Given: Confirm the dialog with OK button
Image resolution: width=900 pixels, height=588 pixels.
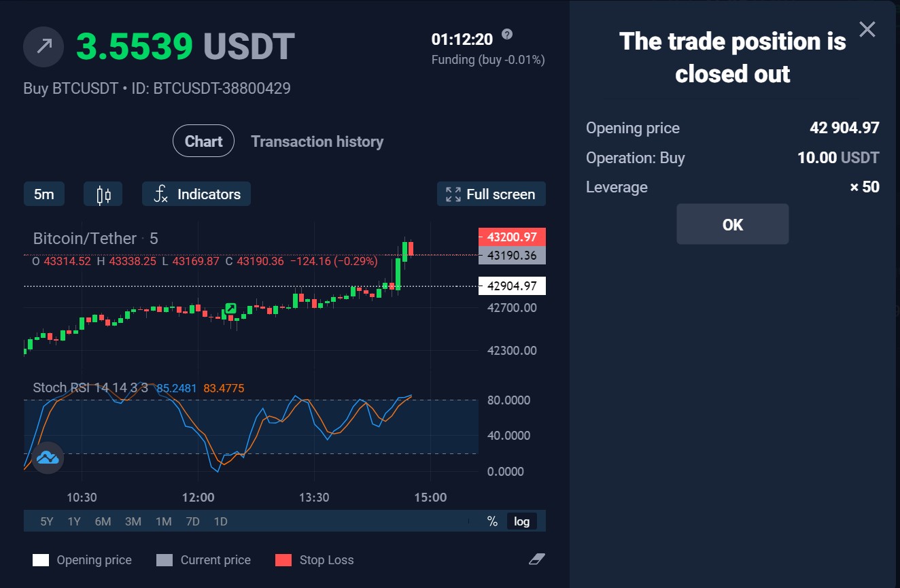Looking at the screenshot, I should [x=733, y=224].
